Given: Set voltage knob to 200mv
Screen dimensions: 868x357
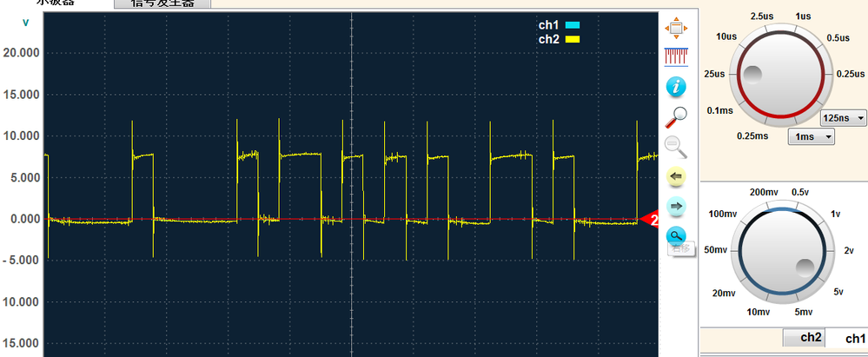Looking at the screenshot, I should pyautogui.click(x=764, y=192).
